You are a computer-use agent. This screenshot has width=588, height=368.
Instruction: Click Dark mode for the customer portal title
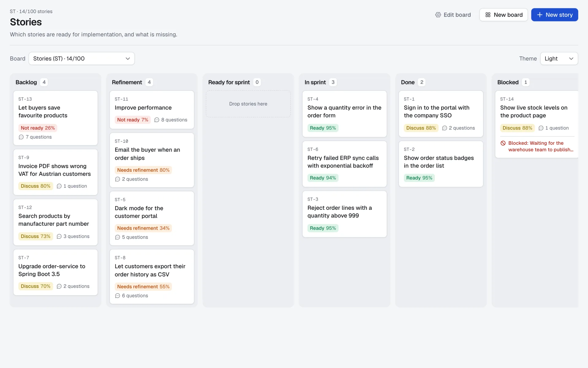[x=139, y=212]
